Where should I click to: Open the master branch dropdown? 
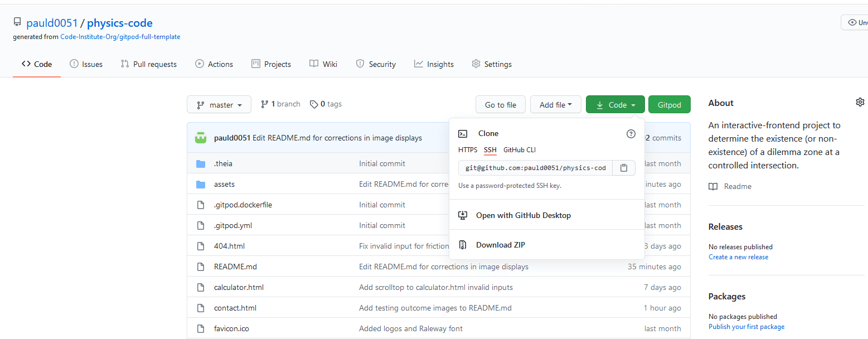click(219, 105)
